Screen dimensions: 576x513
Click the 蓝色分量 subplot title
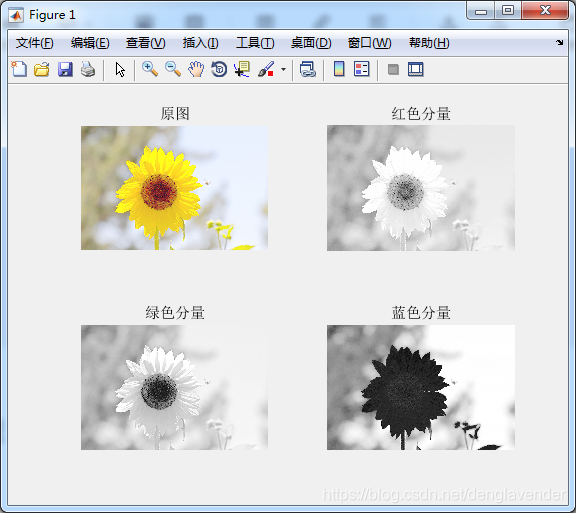tap(421, 313)
